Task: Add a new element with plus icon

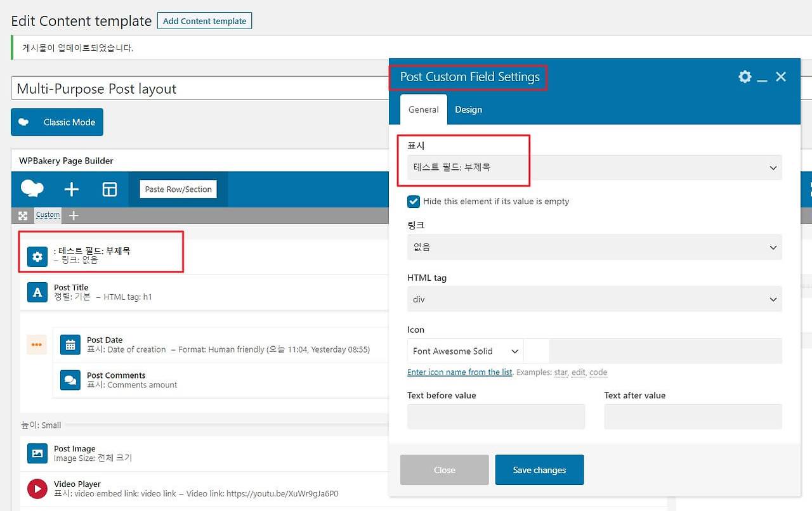Action: point(72,189)
